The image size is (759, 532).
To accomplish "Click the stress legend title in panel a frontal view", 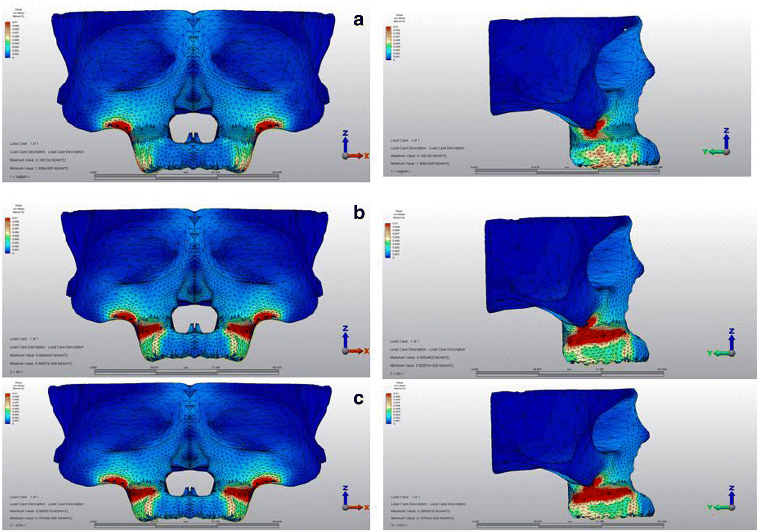I will [x=18, y=13].
